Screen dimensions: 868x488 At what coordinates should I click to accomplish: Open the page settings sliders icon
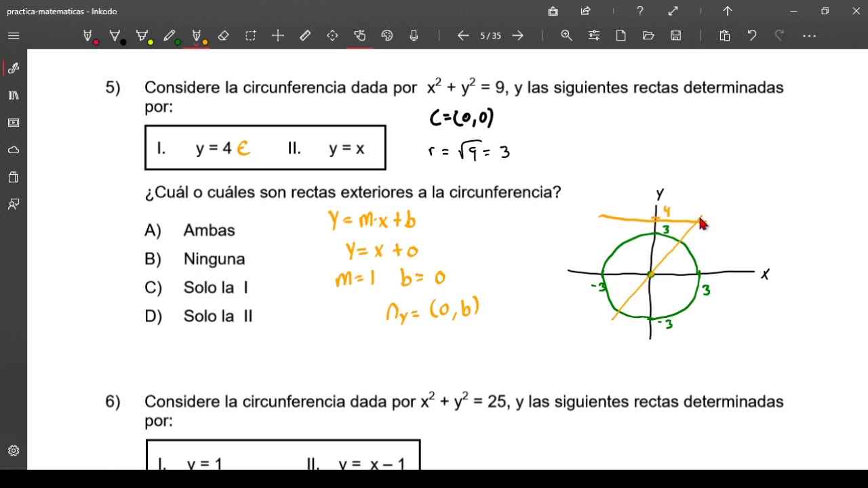pos(594,36)
